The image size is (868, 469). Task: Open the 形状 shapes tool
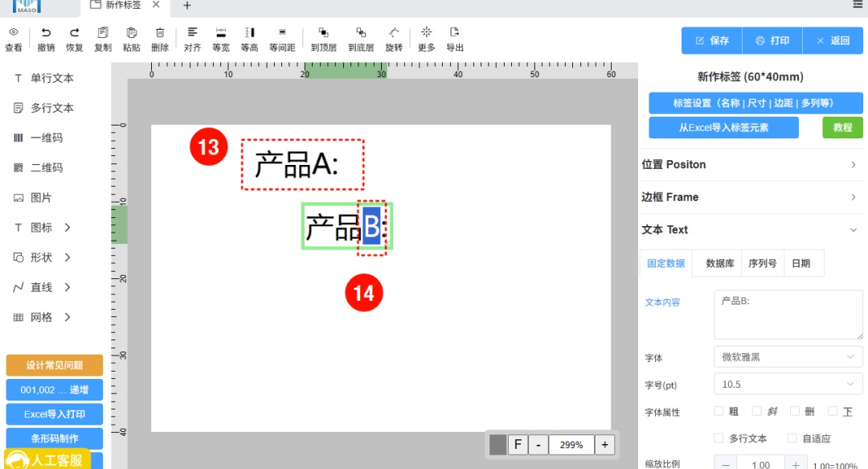tap(33, 257)
